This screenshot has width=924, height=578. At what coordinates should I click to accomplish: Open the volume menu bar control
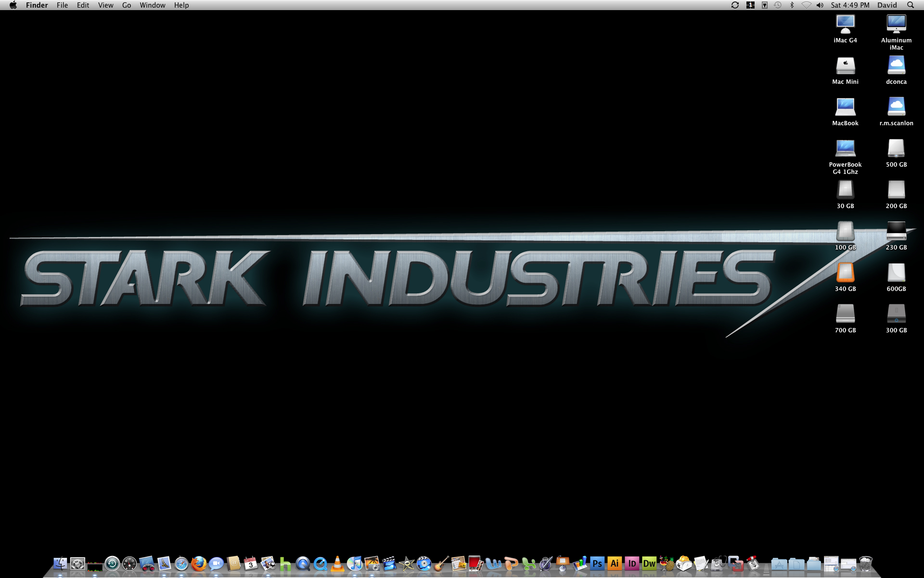(x=820, y=5)
